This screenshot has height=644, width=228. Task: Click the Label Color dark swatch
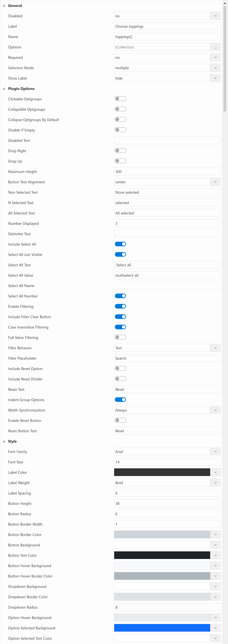[162, 472]
